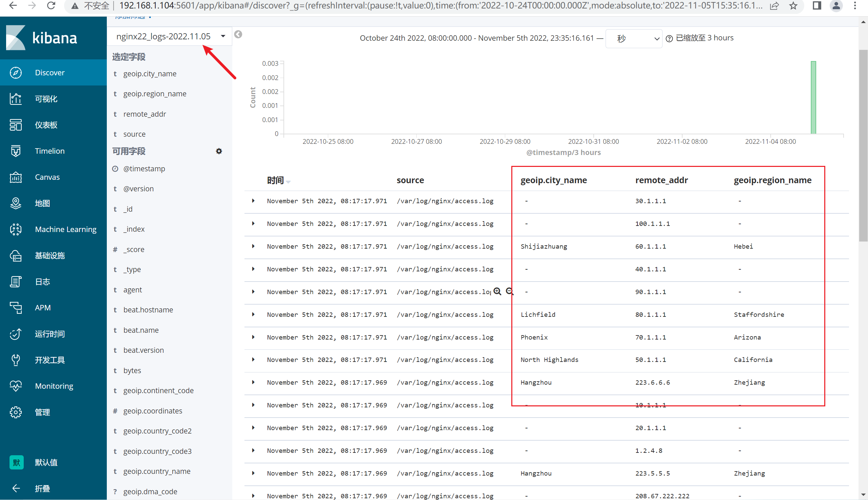Open the APM icon in the sidebar
The width and height of the screenshot is (868, 500).
[16, 308]
